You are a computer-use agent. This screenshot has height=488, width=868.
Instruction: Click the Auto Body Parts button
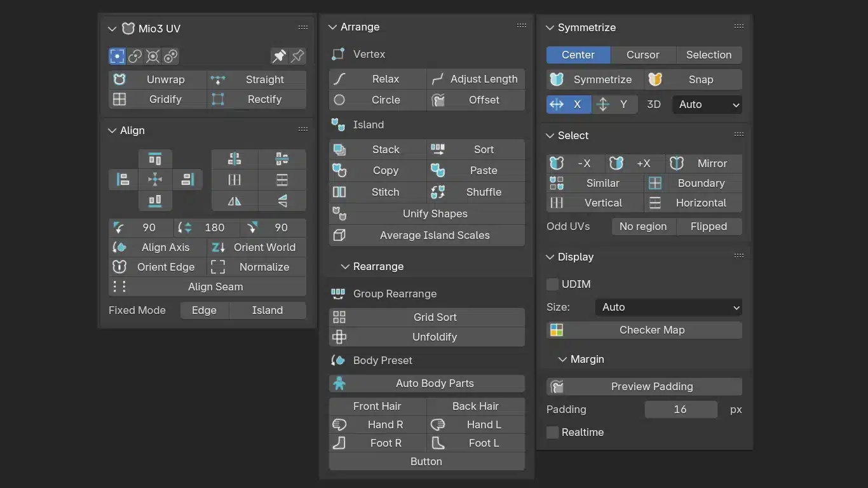tap(427, 383)
